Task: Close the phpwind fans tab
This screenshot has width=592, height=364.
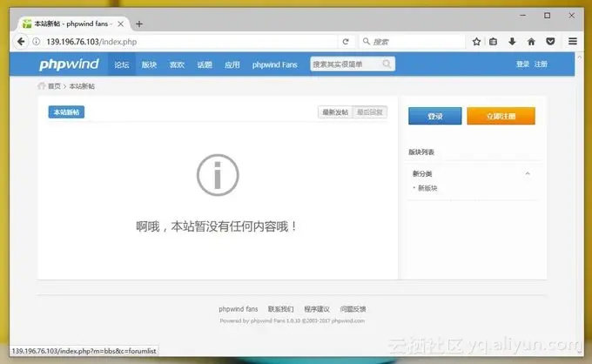Action: pos(120,24)
